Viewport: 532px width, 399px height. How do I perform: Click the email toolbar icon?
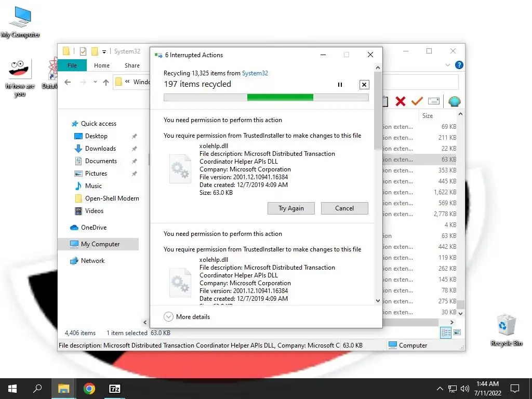click(434, 101)
